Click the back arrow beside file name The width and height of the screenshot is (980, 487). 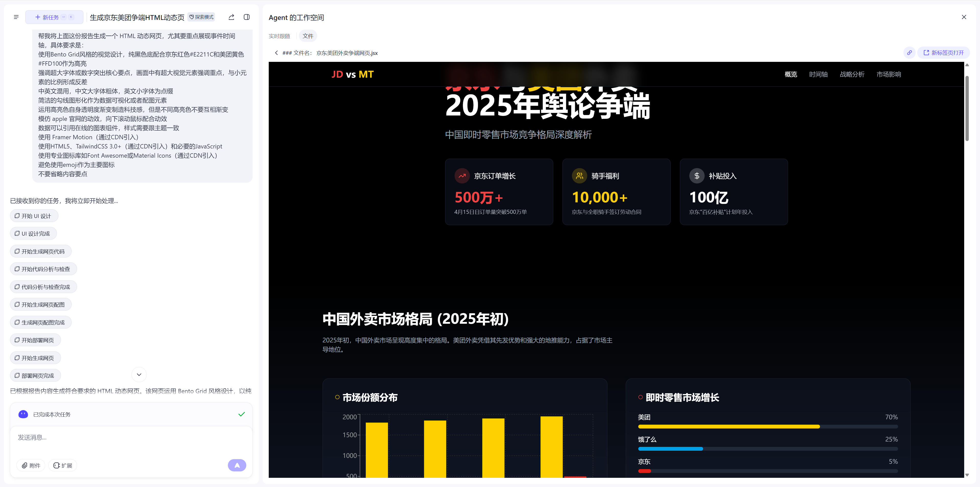[277, 53]
